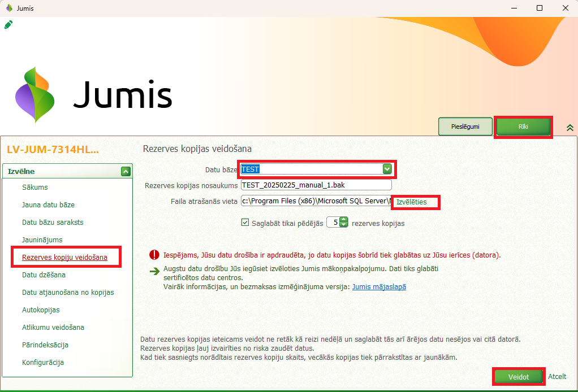
Task: Click Izvēlēties to choose file location
Action: point(411,202)
